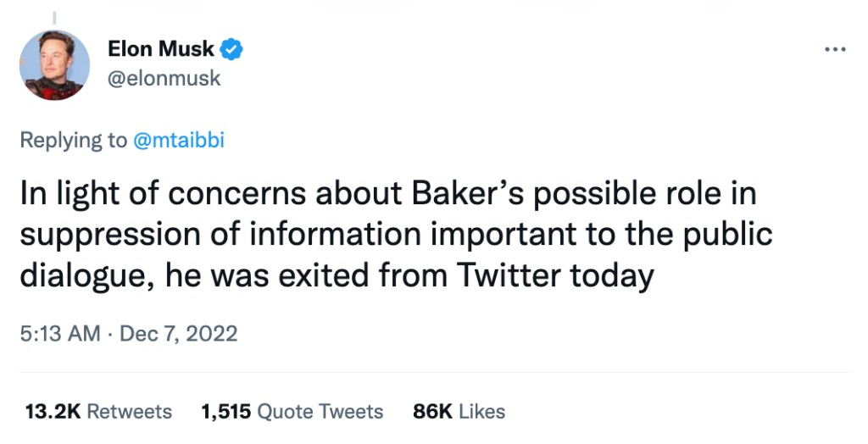868x444 pixels.
Task: Click the horizontal divider above the stats
Action: coord(434,372)
